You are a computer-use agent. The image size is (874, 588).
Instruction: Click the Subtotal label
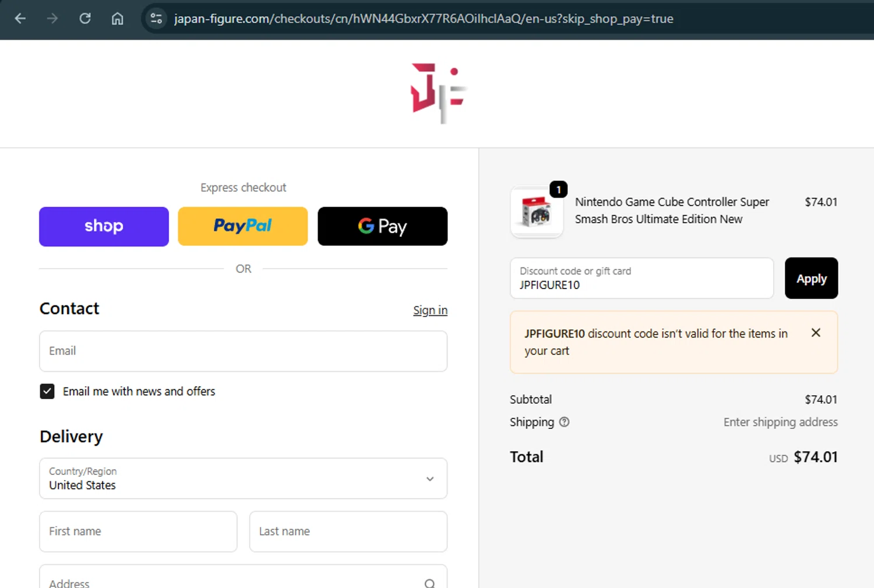pos(531,400)
